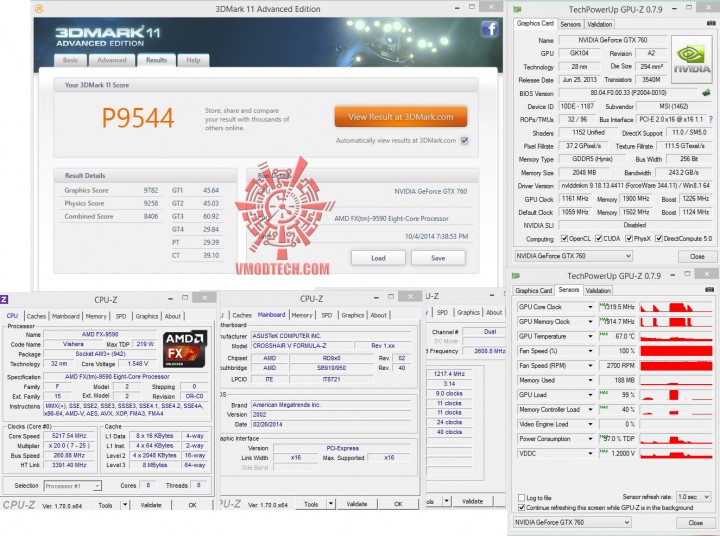
Task: Toggle the DirectCompute 5.0 checkbox
Action: coord(658,238)
